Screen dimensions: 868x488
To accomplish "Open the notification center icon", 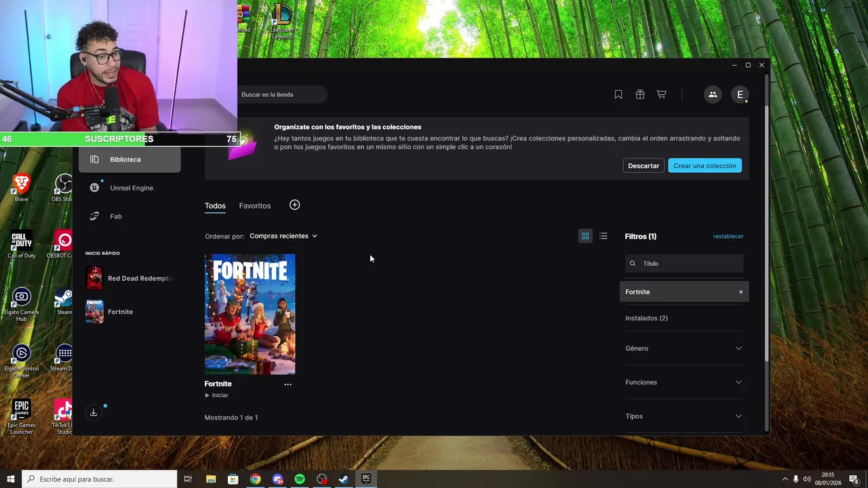I will tap(854, 479).
